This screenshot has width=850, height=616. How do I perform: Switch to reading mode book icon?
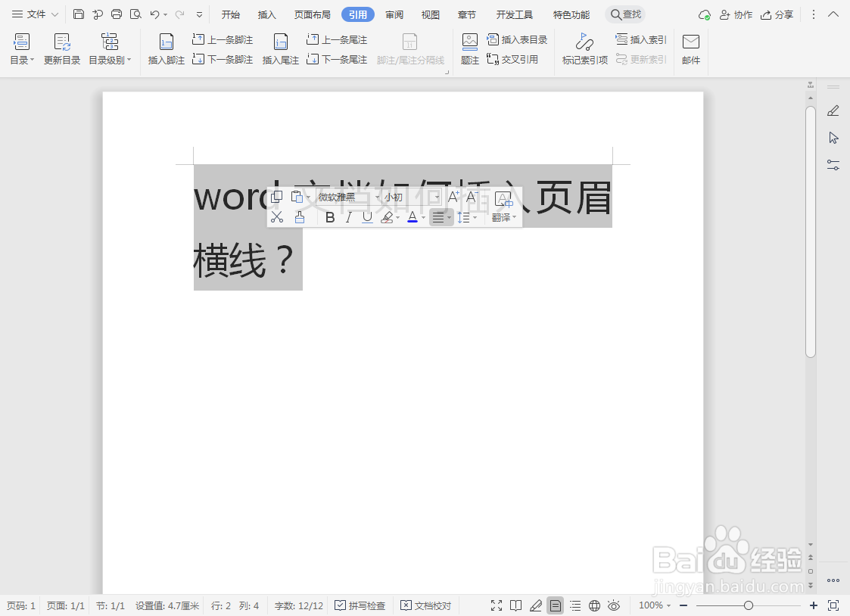pos(516,605)
